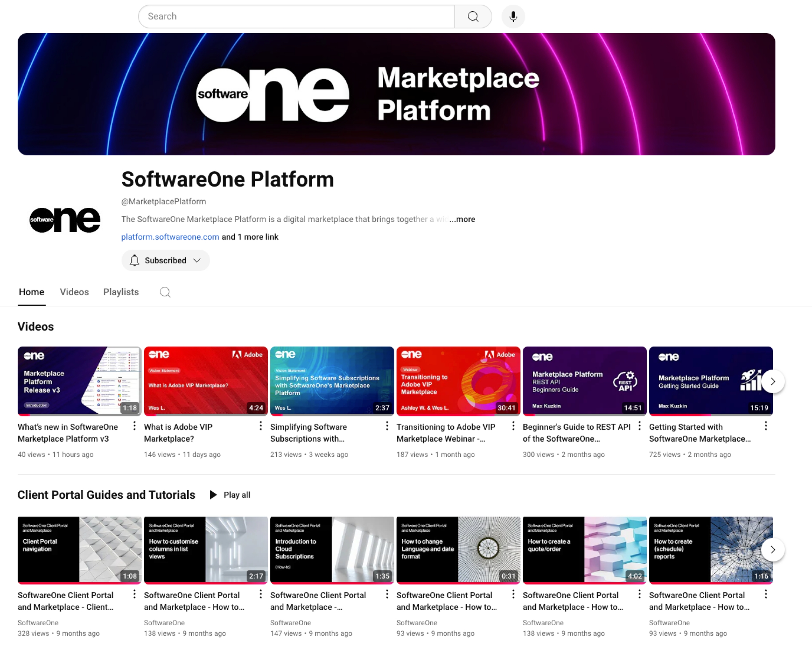Image resolution: width=812 pixels, height=650 pixels.
Task: Open 'and 1 more link' text
Action: point(250,237)
